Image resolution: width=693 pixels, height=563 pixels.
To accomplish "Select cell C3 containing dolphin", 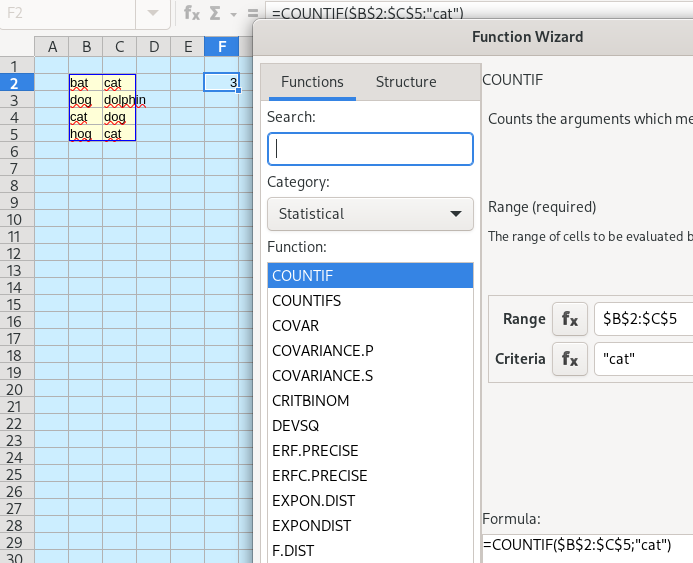I will [119, 100].
